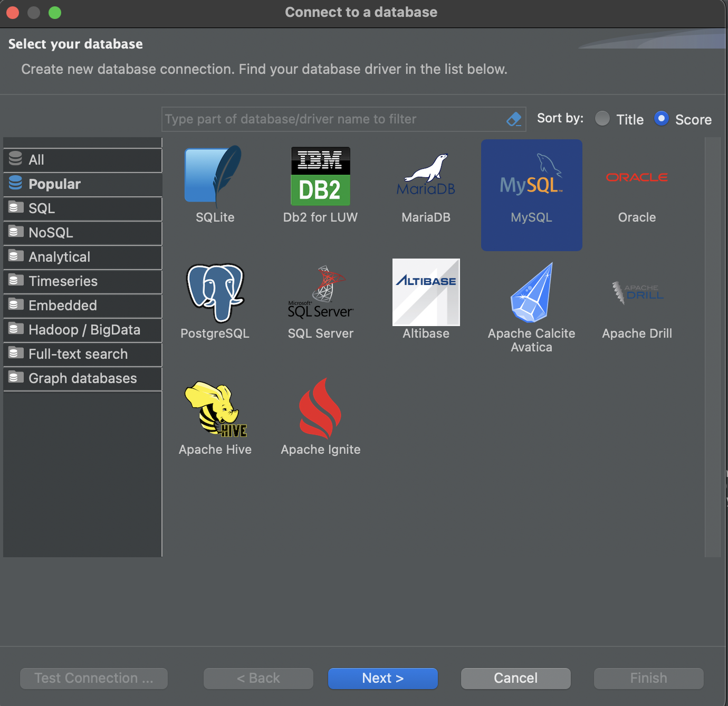
Task: Select the Apache Hive bee icon
Action: tap(215, 409)
